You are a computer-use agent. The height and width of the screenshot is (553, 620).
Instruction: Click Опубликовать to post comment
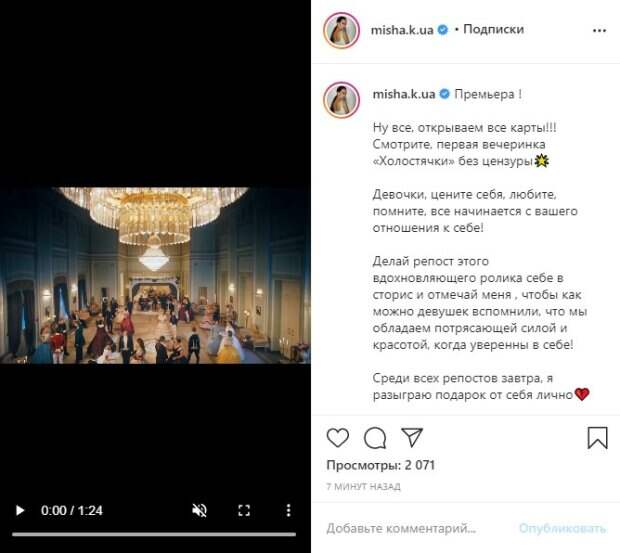(x=562, y=528)
